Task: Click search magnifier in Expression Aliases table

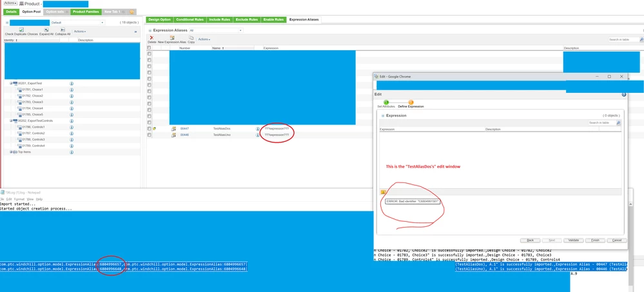Action: (x=641, y=39)
